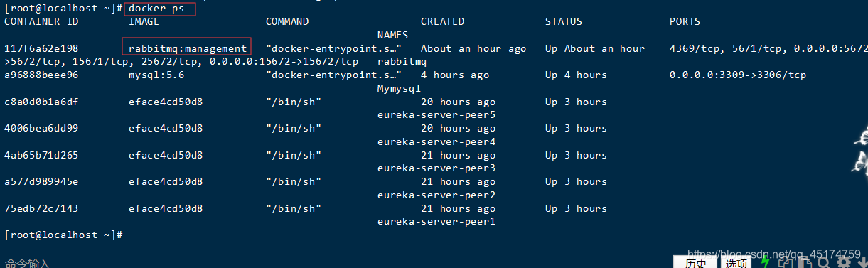Click container ID 75edb72c7143
The width and height of the screenshot is (868, 268).
click(41, 208)
